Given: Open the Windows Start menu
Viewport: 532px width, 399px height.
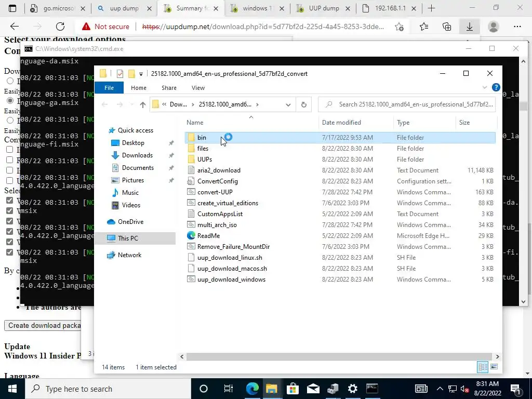Looking at the screenshot, I should [12, 389].
